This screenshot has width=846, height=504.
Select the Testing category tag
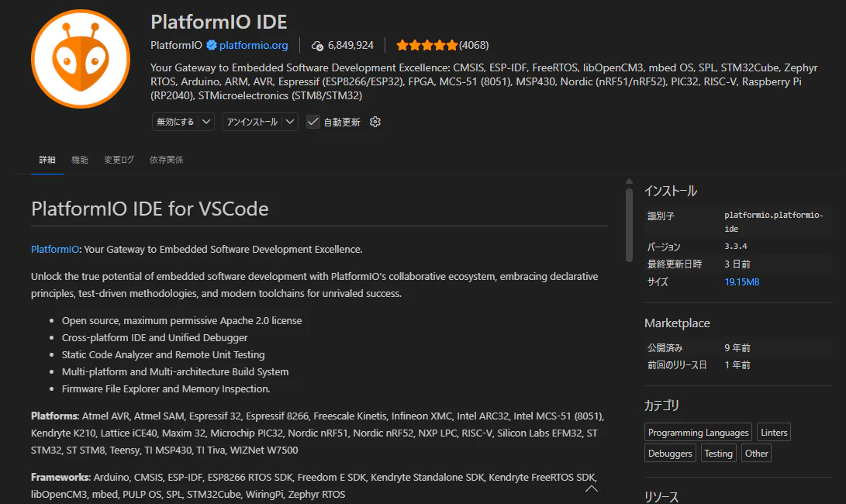718,454
